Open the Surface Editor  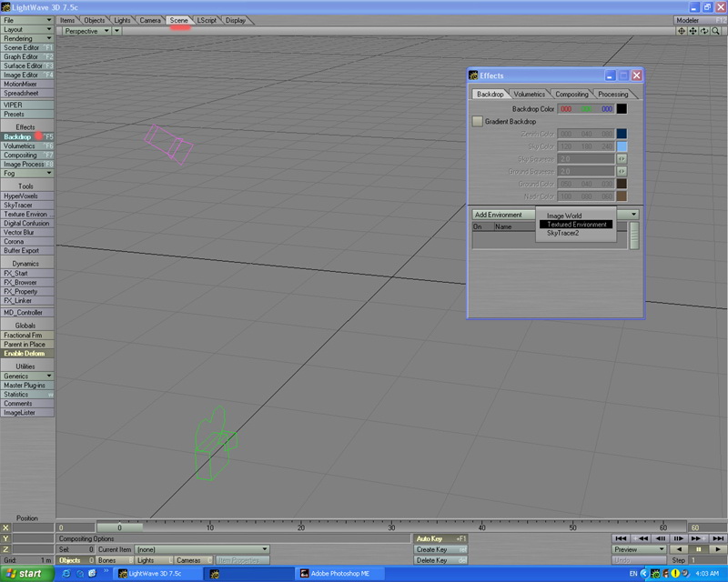tap(27, 65)
